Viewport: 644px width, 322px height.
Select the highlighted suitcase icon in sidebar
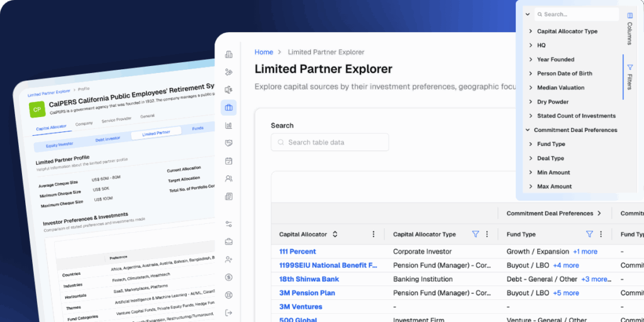point(229,108)
